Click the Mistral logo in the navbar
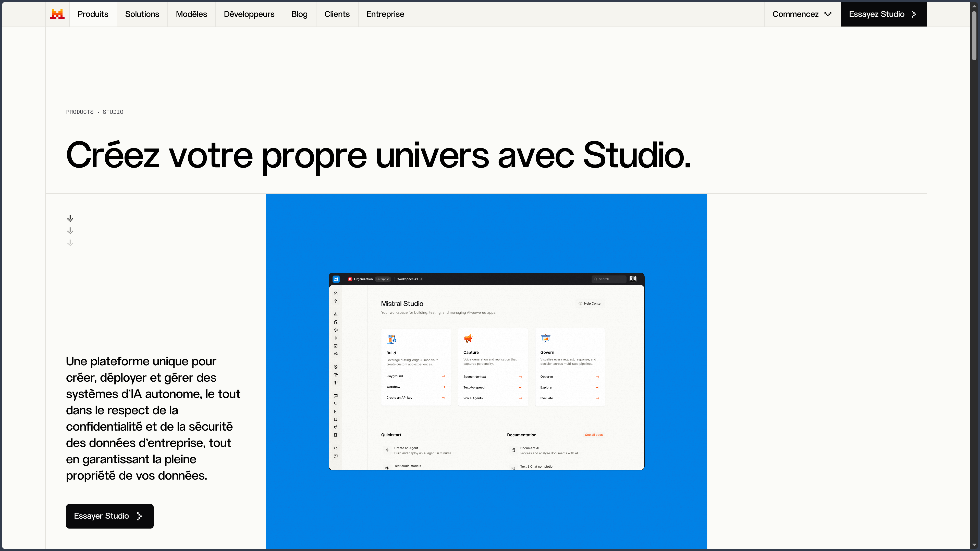Screen dimensions: 980x551 pyautogui.click(x=57, y=14)
